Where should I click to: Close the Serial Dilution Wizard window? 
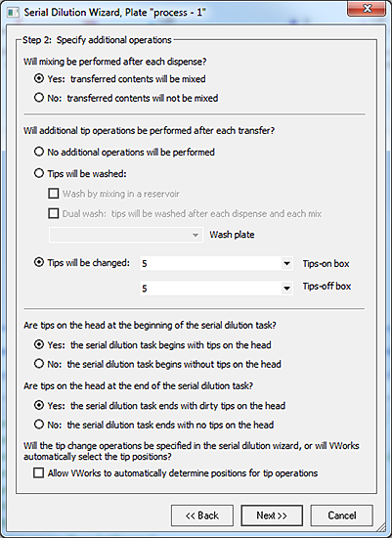[x=367, y=9]
